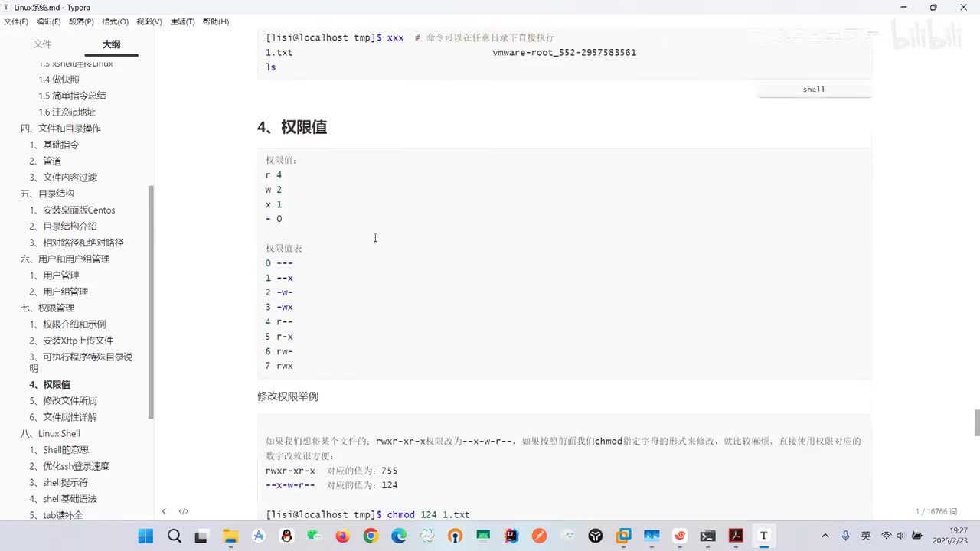Open the terminal app on the taskbar
This screenshot has height=551, width=980.
point(708,536)
